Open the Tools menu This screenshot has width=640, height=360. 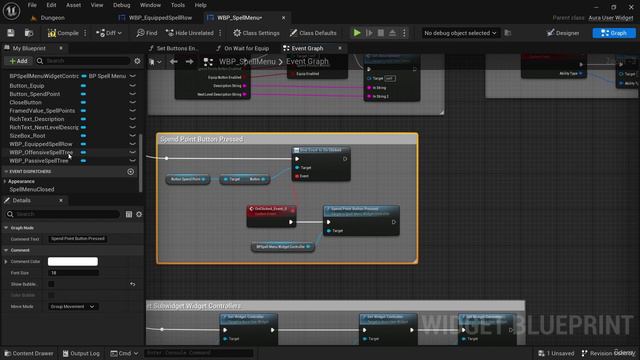pyautogui.click(x=178, y=5)
